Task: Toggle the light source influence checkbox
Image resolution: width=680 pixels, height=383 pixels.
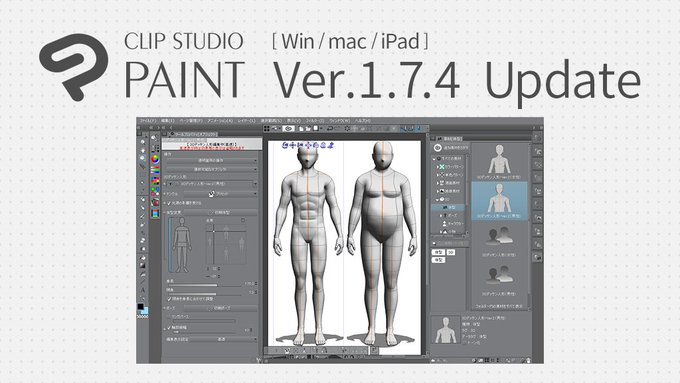Action: [169, 203]
